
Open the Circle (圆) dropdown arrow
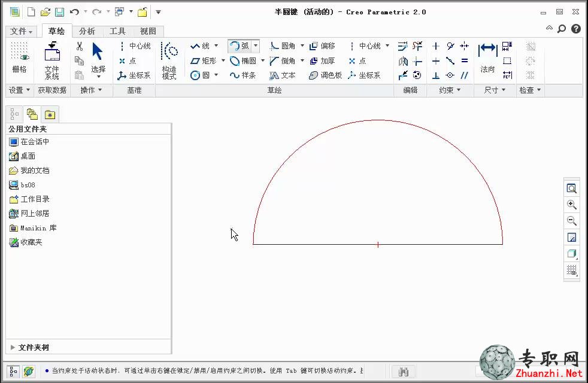(x=216, y=75)
